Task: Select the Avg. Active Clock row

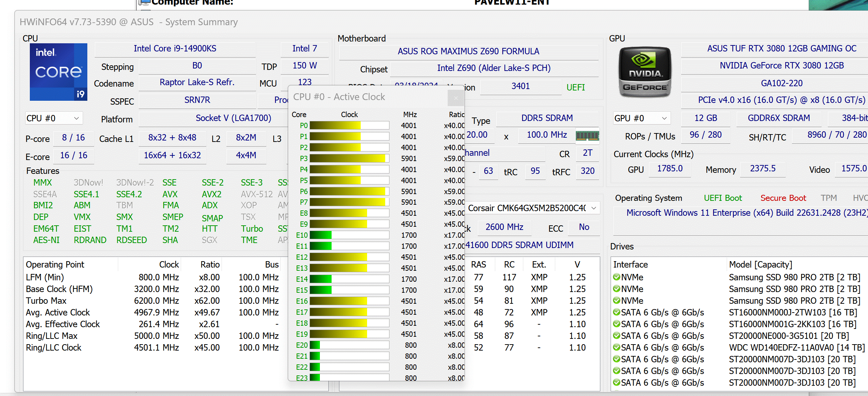Action: [153, 313]
